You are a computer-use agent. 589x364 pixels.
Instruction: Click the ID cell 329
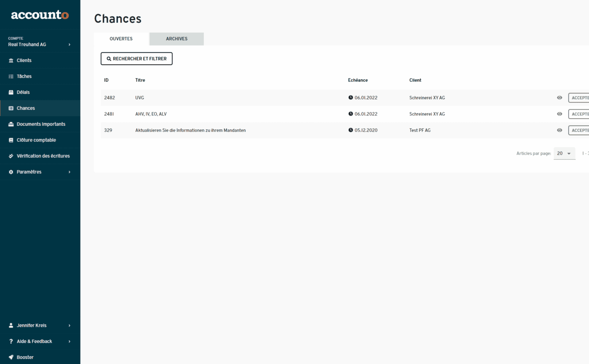(108, 130)
